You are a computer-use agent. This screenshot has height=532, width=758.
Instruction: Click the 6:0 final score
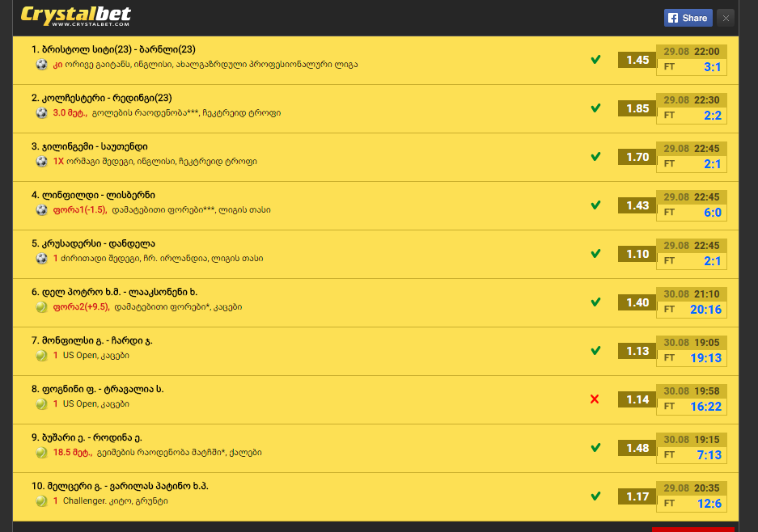[712, 213]
